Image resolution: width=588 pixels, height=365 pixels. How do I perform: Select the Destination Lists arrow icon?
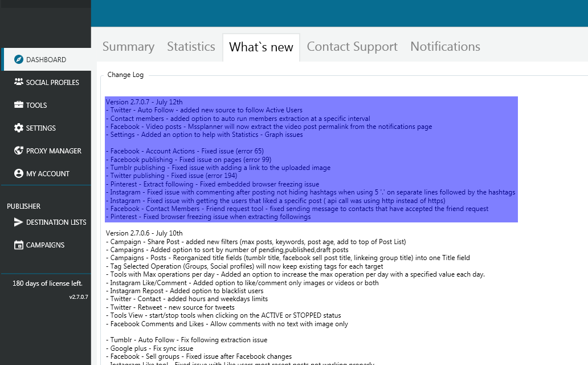click(x=18, y=222)
